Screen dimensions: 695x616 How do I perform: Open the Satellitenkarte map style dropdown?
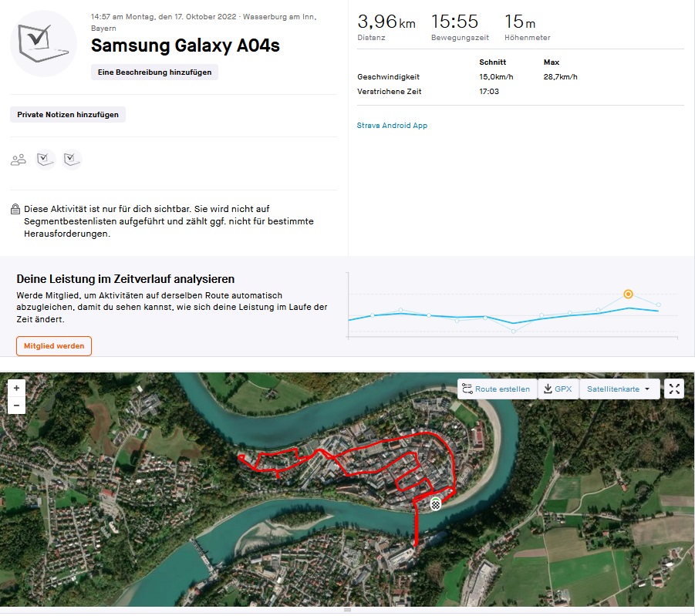pyautogui.click(x=619, y=389)
